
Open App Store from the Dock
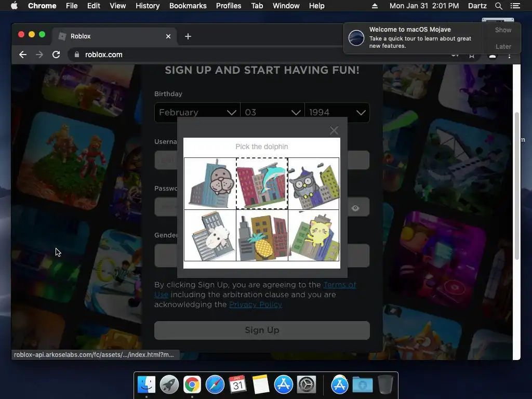pos(283,385)
